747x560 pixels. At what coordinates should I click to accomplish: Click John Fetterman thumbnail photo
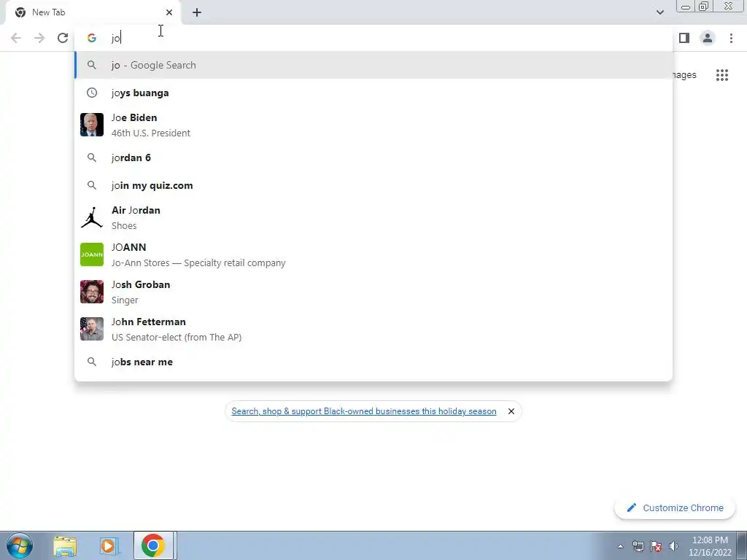pos(92,329)
